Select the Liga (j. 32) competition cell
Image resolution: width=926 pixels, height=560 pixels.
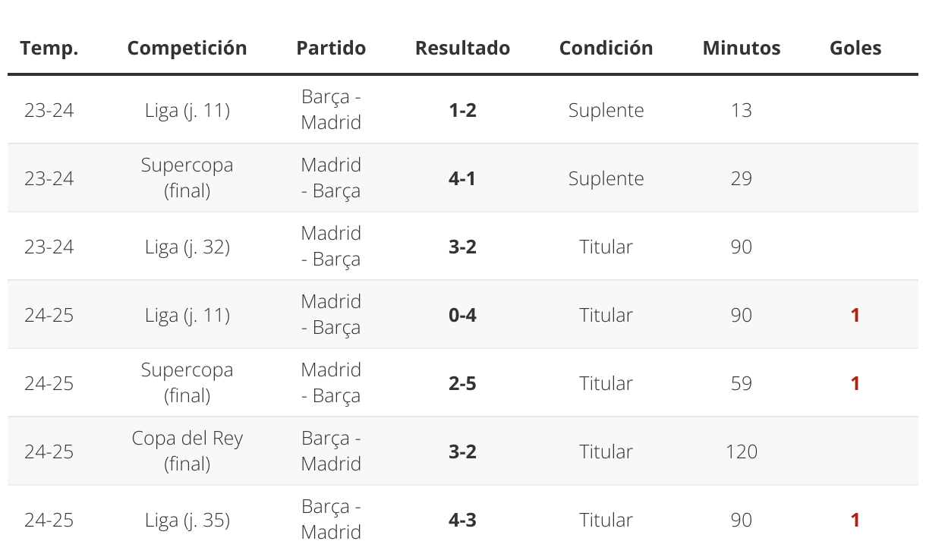pyautogui.click(x=187, y=247)
